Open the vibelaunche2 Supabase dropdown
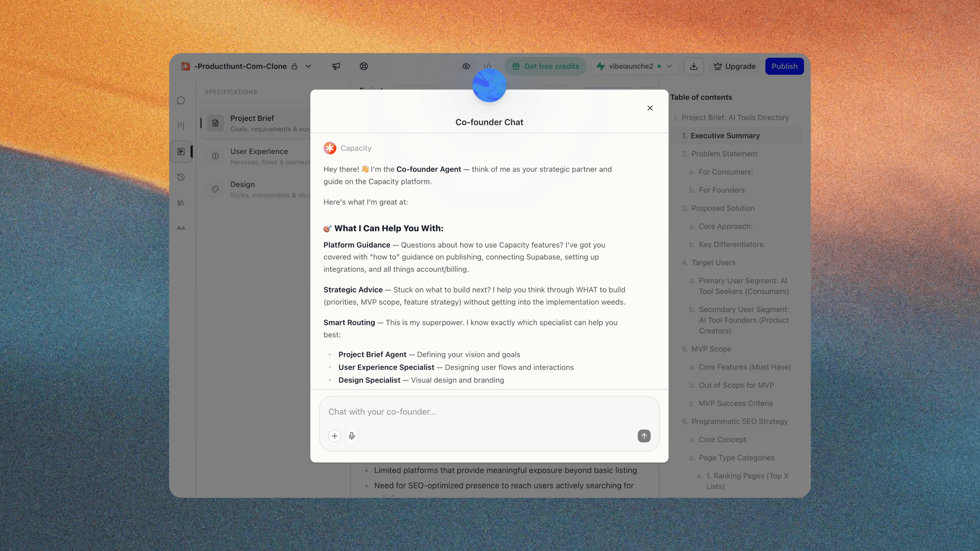This screenshot has width=980, height=551. click(634, 66)
